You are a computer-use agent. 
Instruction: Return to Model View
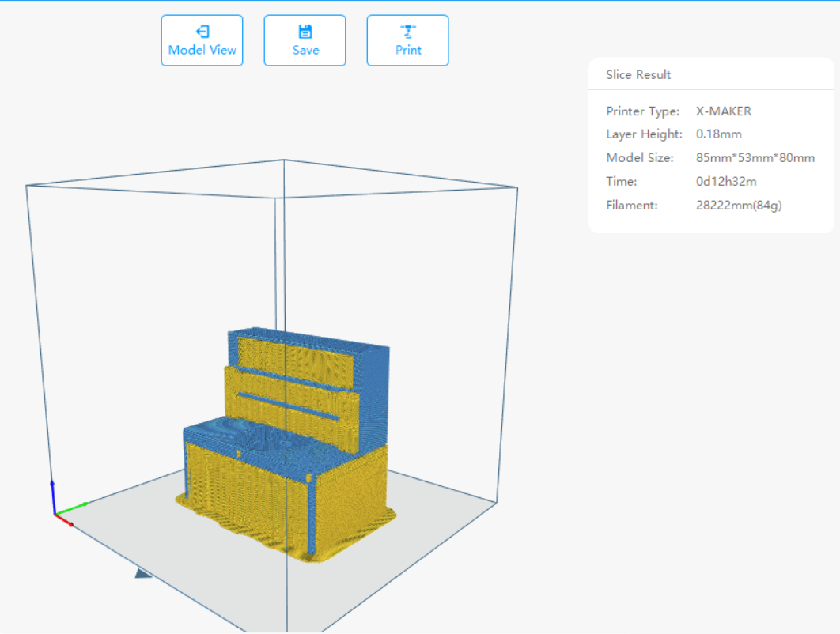click(x=202, y=40)
